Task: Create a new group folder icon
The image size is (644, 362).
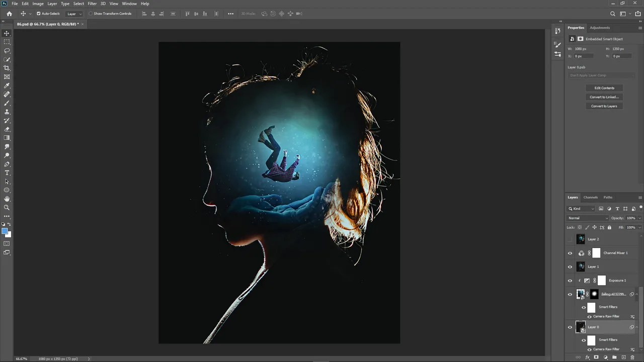Action: click(614, 357)
